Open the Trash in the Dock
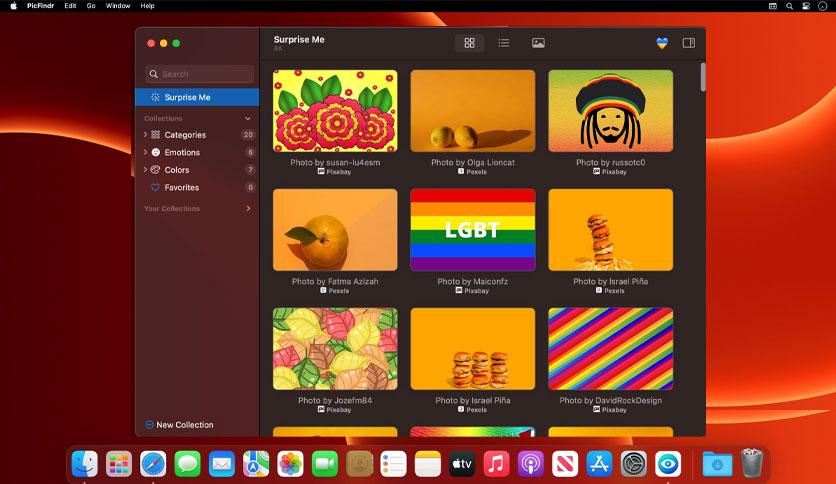 tap(752, 463)
